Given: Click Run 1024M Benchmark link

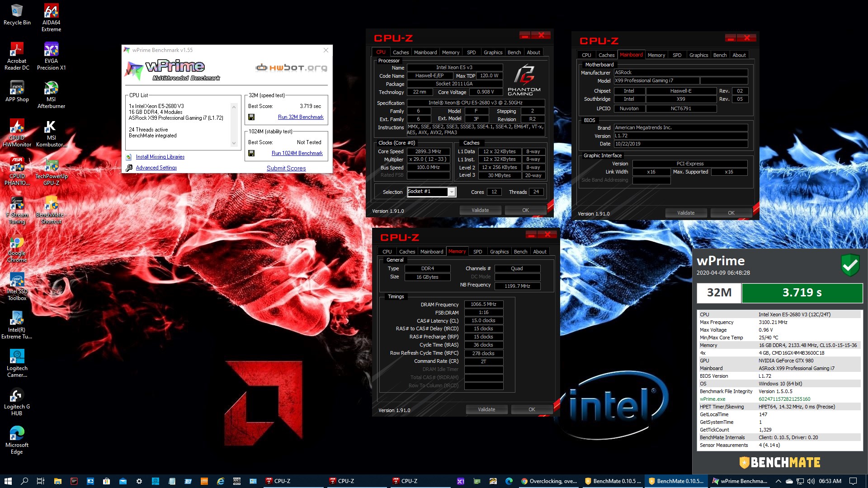Looking at the screenshot, I should [297, 153].
